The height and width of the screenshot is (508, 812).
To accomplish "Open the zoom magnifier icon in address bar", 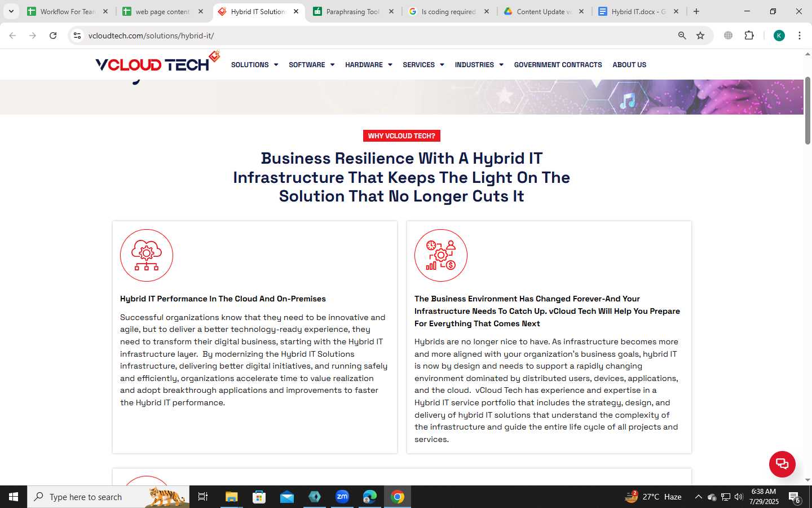I will (x=682, y=36).
